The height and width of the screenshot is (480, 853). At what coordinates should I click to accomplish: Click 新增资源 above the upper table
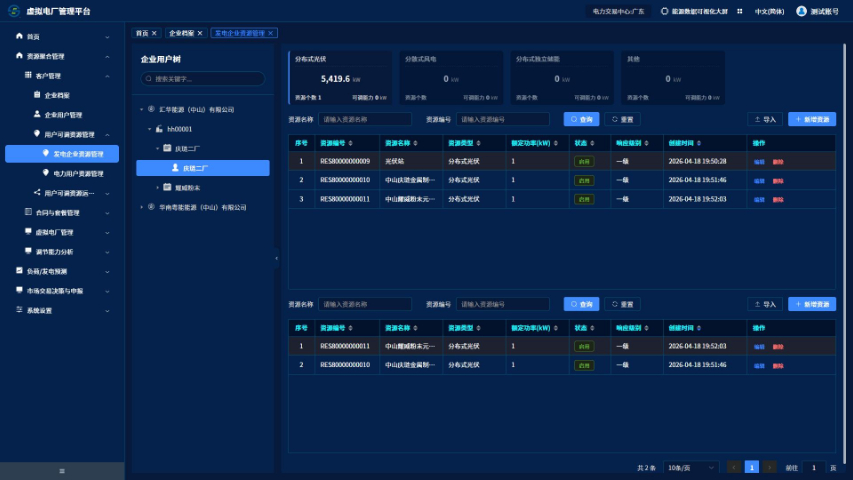[812, 119]
